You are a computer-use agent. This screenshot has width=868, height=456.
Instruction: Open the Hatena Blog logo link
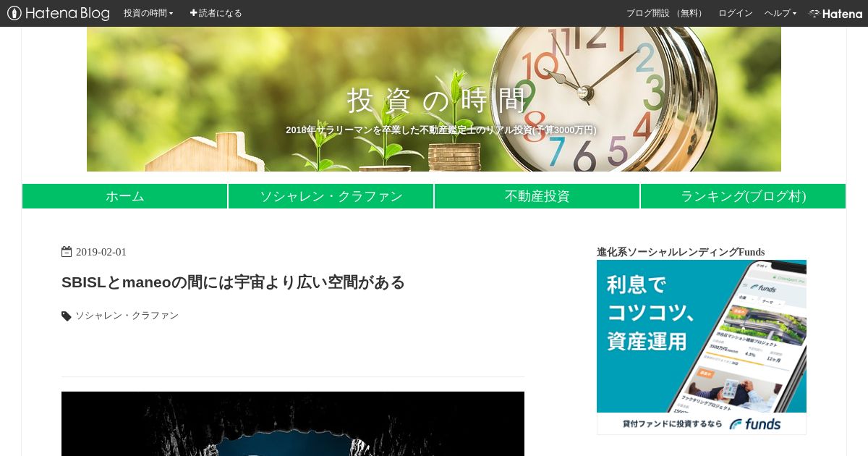[x=59, y=13]
